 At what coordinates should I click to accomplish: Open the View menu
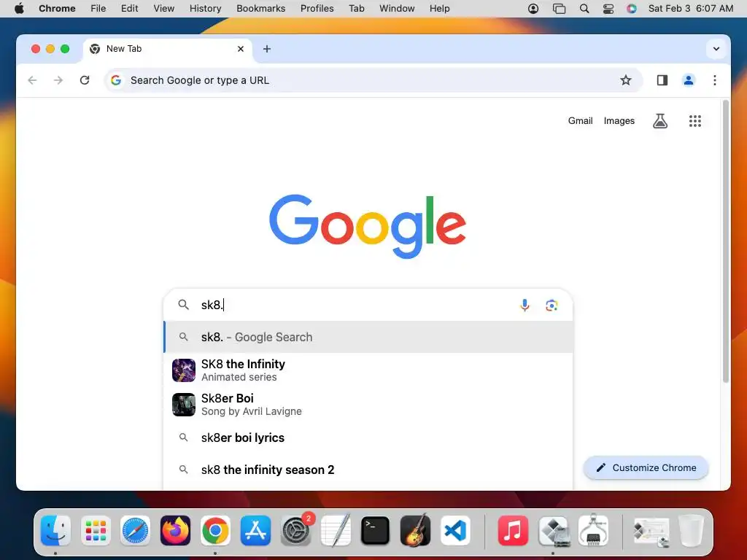point(164,9)
